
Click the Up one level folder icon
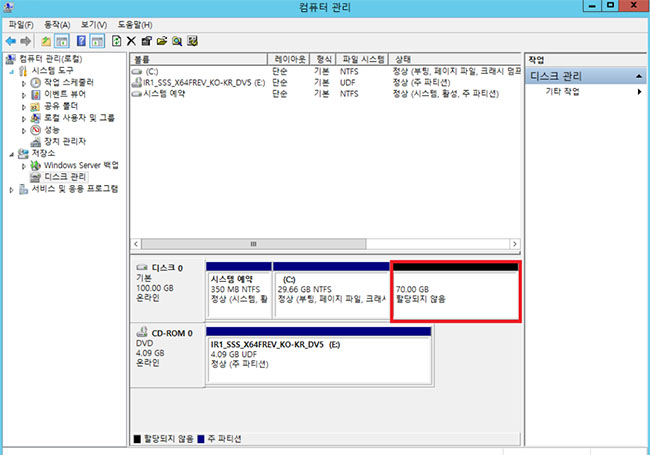pyautogui.click(x=46, y=41)
